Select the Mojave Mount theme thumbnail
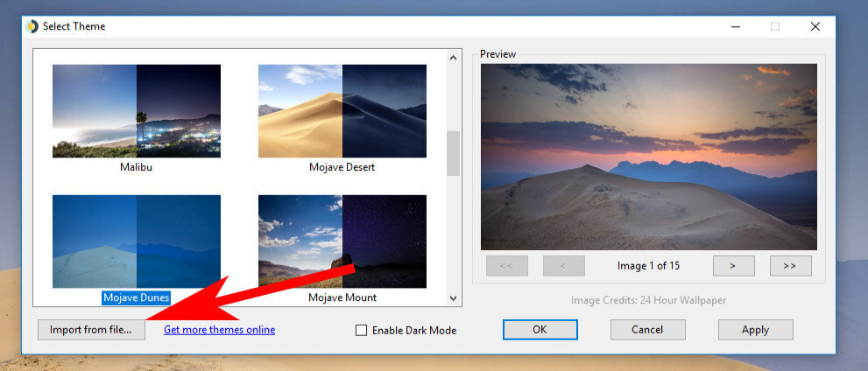The image size is (868, 371). coord(342,241)
